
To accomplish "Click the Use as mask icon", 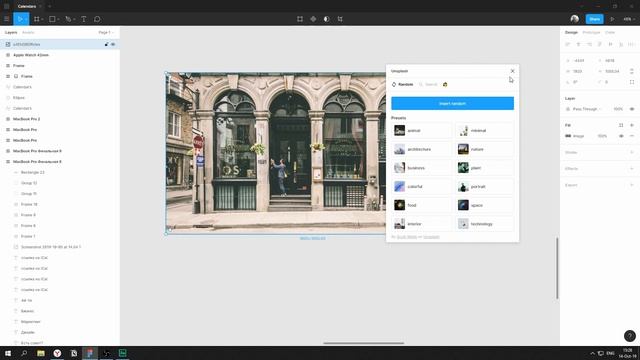I will tap(327, 19).
